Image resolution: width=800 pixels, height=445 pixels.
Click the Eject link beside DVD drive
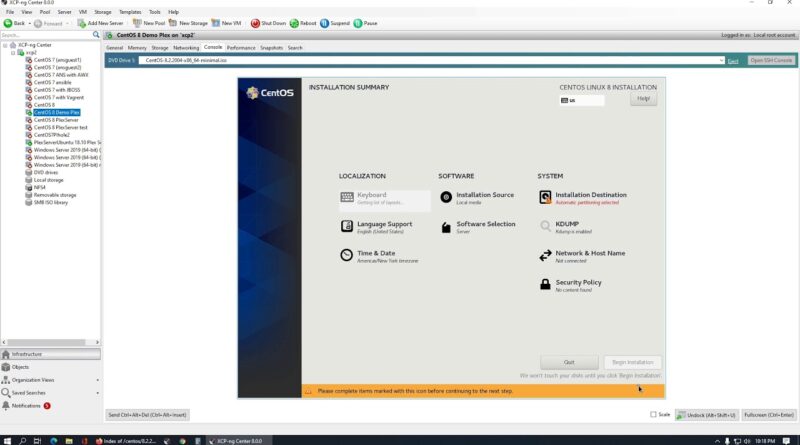(x=733, y=61)
